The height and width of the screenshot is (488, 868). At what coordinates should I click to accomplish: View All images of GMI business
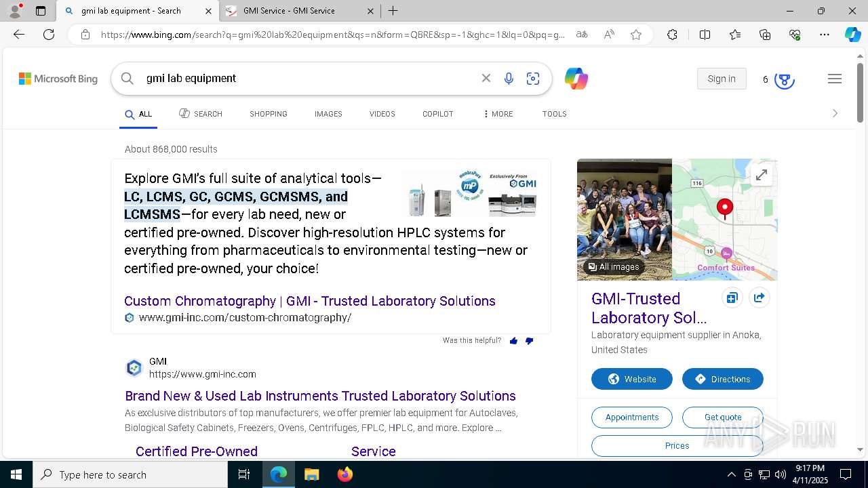tap(614, 267)
